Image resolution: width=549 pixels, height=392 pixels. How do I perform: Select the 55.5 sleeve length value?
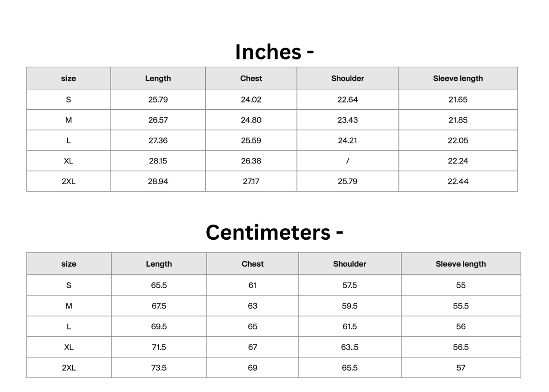[x=461, y=306]
